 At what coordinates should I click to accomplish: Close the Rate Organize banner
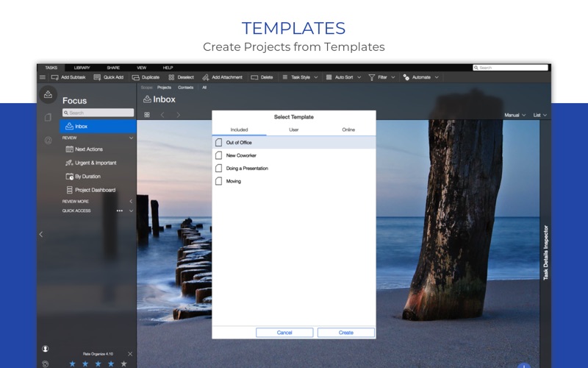coord(130,354)
